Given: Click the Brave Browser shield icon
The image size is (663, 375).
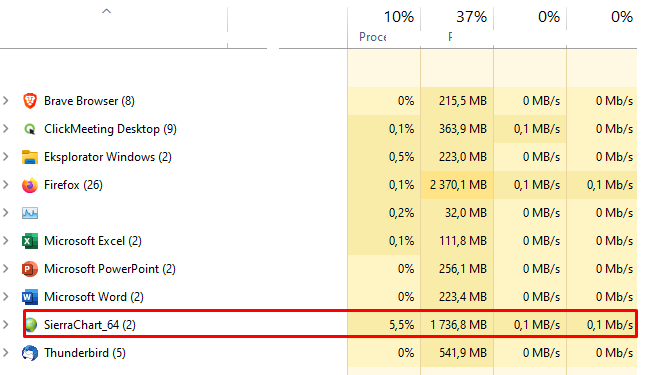Looking at the screenshot, I should (x=30, y=101).
